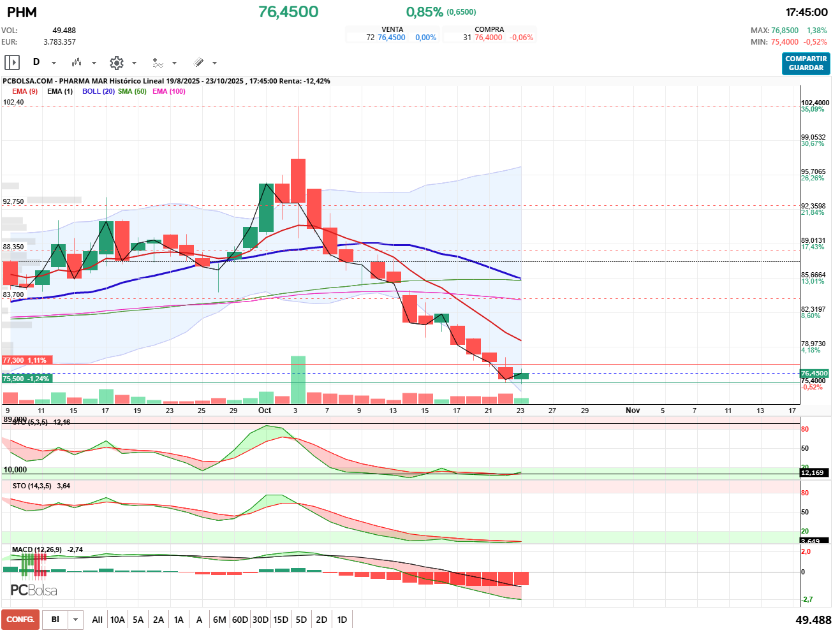This screenshot has height=633, width=840.
Task: Expand the chart type dropdown arrow
Action: [x=94, y=63]
